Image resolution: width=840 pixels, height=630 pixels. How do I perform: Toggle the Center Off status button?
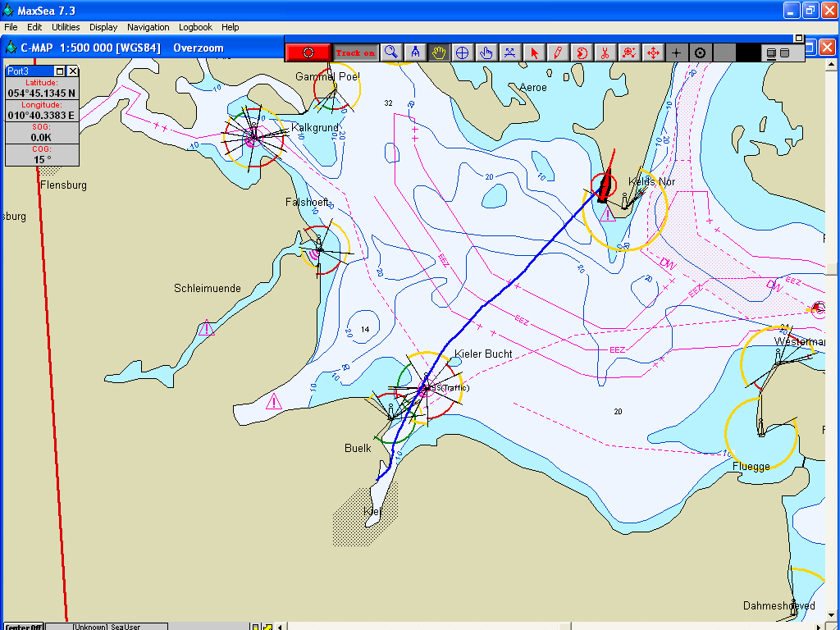click(24, 627)
